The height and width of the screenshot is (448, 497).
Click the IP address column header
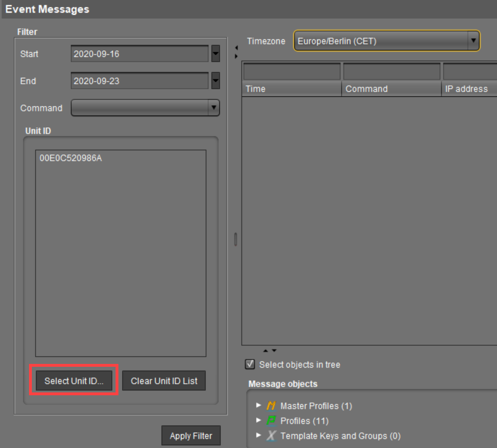(x=468, y=89)
